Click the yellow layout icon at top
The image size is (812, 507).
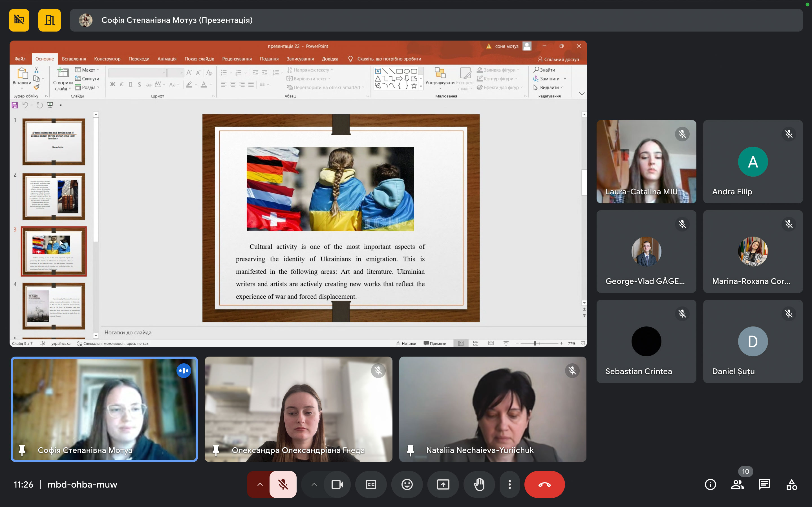49,20
